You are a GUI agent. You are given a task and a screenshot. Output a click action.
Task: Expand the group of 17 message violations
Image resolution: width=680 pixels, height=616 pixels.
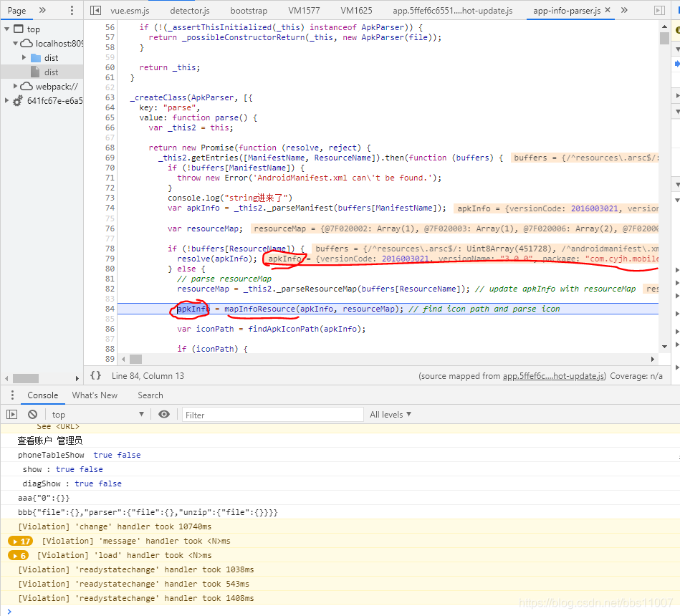point(20,541)
